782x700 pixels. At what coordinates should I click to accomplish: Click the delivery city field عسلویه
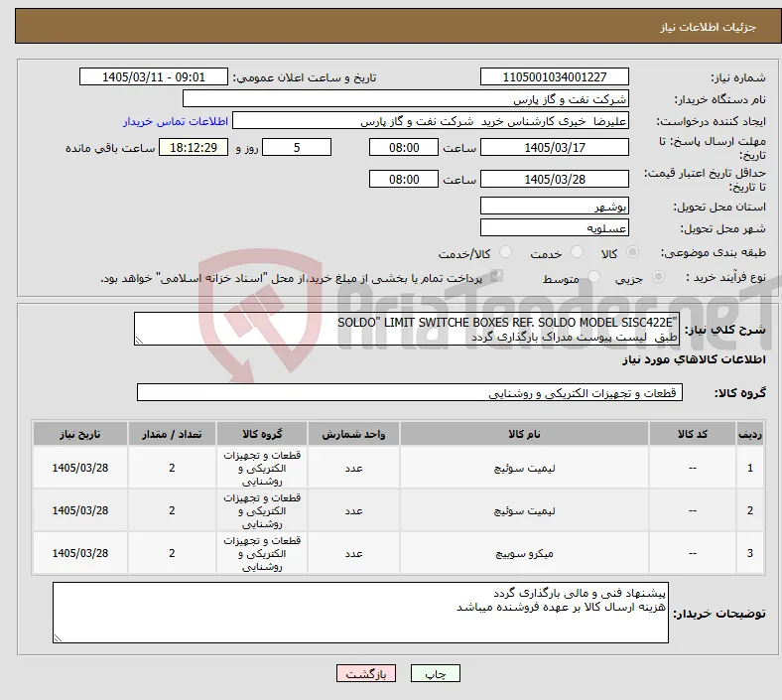[555, 227]
